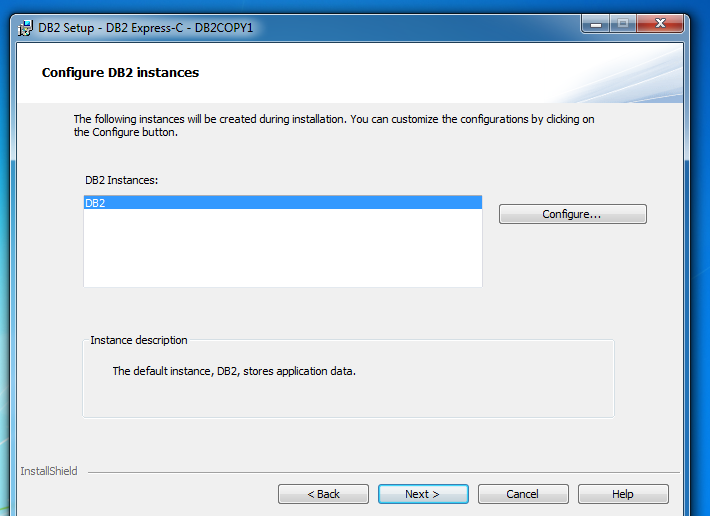Open Help for this setup page
The image size is (710, 516).
click(x=623, y=494)
